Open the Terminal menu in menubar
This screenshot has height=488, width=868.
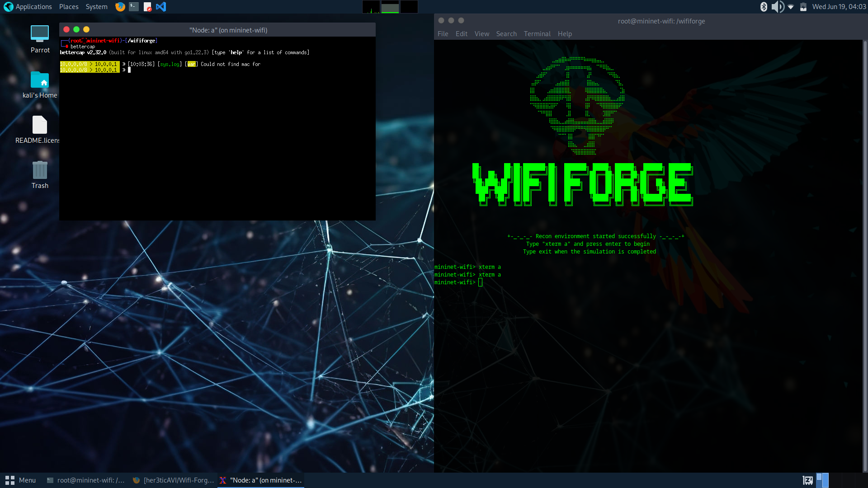click(537, 34)
